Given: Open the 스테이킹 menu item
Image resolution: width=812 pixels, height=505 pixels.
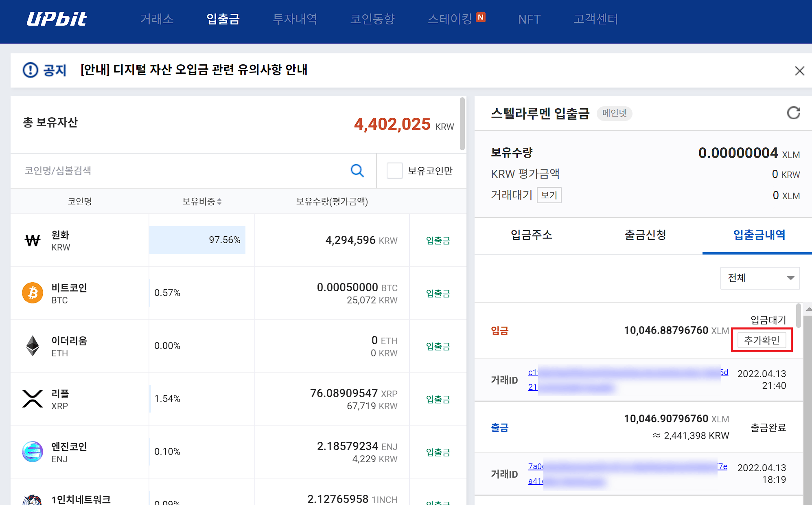Looking at the screenshot, I should tap(450, 19).
